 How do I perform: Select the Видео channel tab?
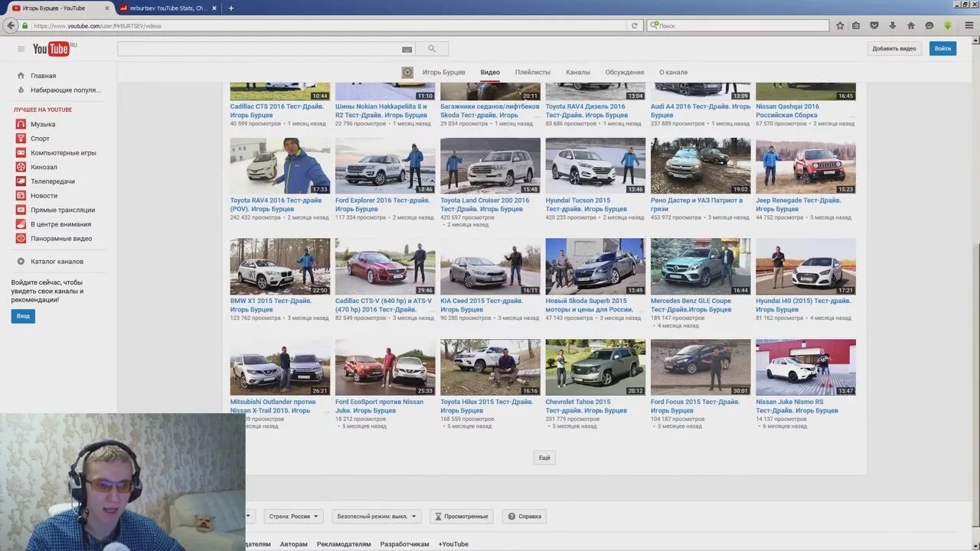[490, 72]
